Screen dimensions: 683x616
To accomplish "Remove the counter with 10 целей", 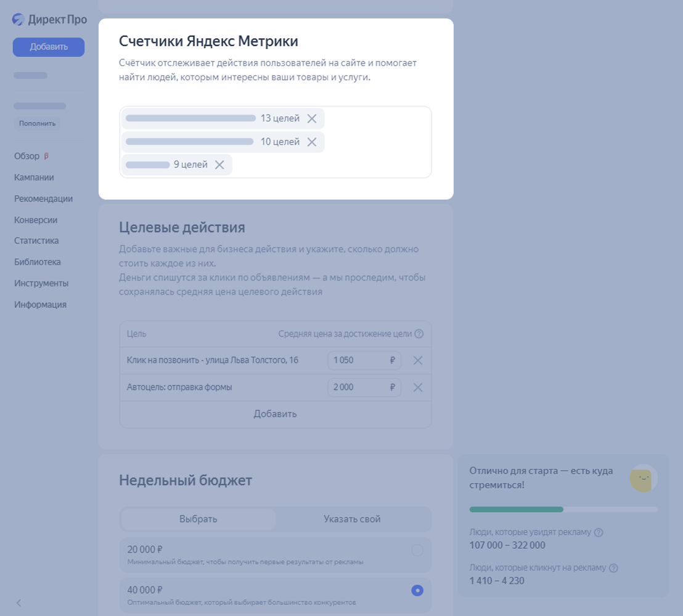I will point(312,142).
